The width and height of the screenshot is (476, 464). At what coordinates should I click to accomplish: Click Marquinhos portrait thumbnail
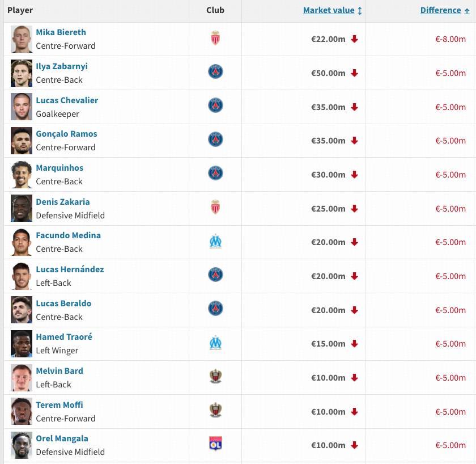(22, 175)
